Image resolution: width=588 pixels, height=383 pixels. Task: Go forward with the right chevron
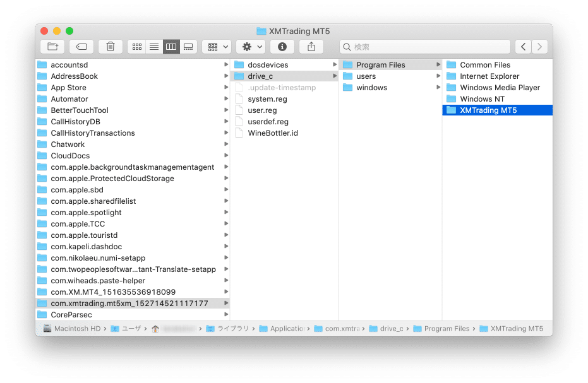pos(539,47)
